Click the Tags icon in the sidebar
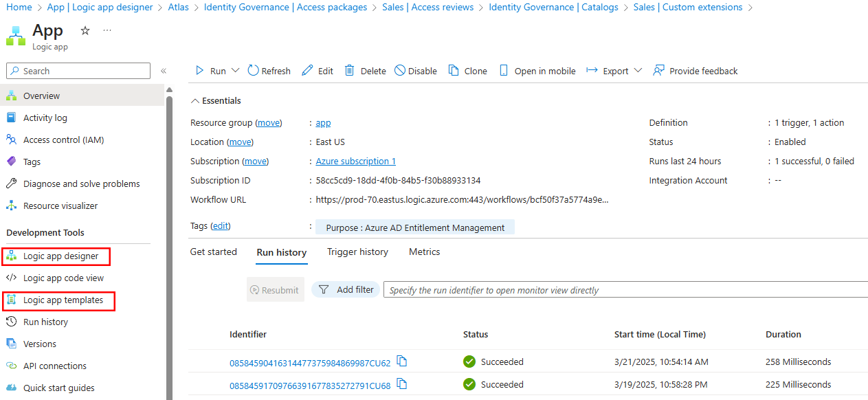The width and height of the screenshot is (868, 400). click(x=11, y=162)
